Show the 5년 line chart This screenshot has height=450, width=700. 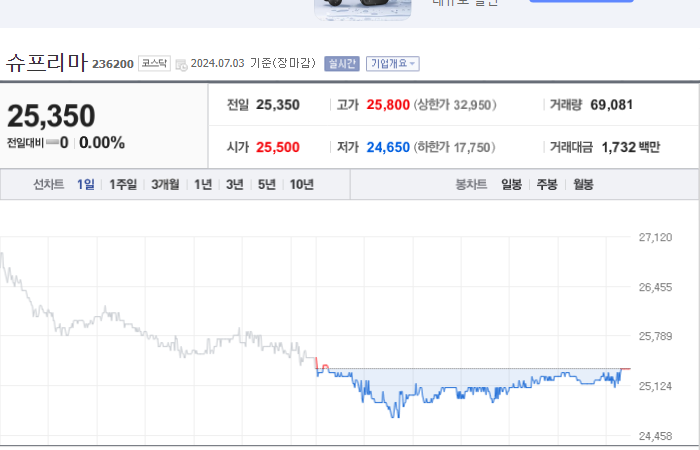(267, 184)
